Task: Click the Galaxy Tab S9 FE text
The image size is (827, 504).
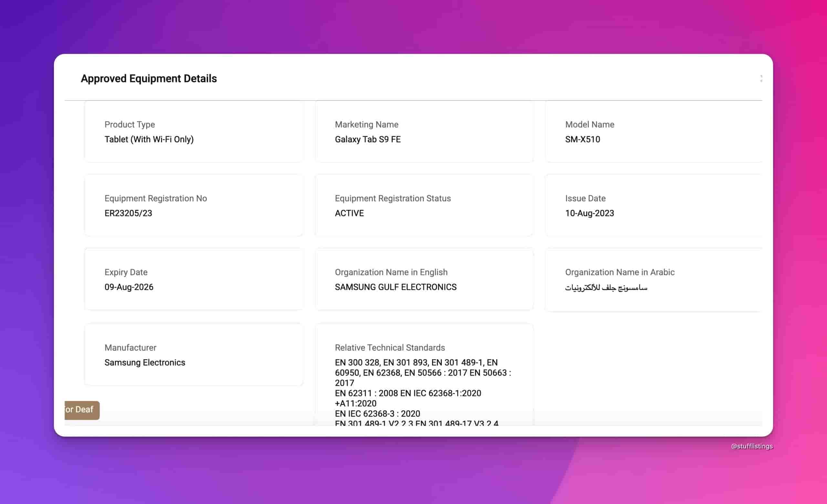Action: [x=368, y=139]
